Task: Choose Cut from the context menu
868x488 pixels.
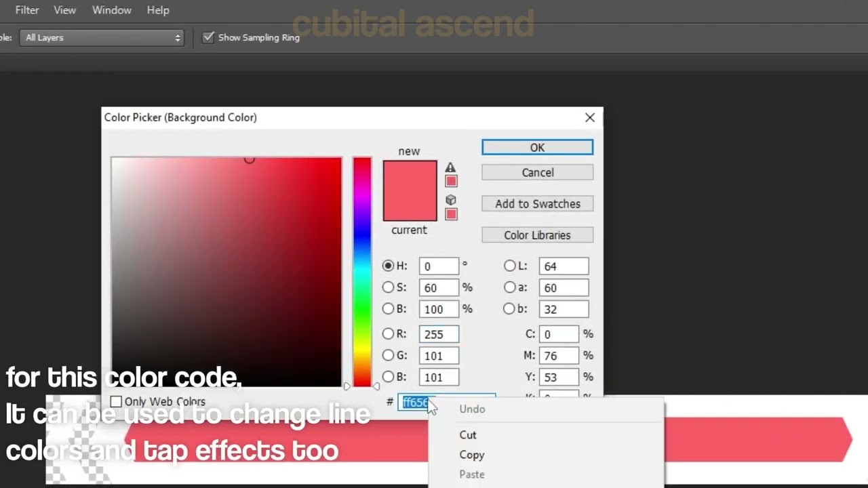Action: 468,434
